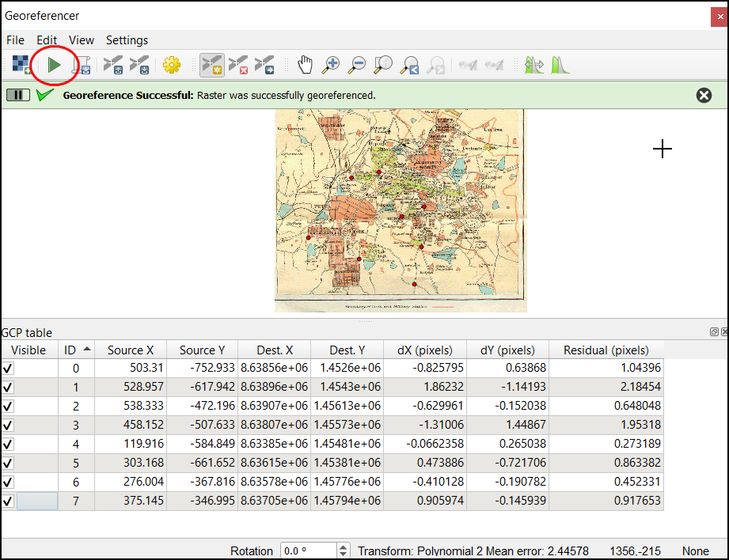
Task: Click Full Histogram Stretch icon
Action: (x=533, y=65)
